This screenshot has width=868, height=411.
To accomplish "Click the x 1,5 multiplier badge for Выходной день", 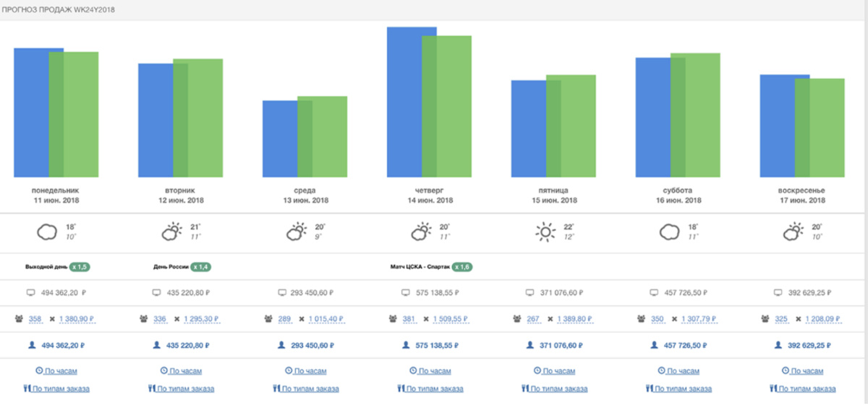I will (80, 267).
